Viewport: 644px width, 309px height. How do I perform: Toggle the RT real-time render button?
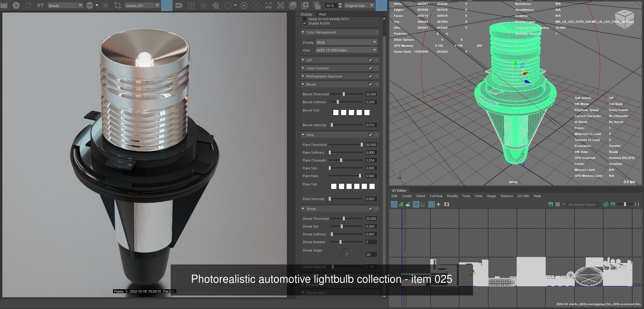40,5
